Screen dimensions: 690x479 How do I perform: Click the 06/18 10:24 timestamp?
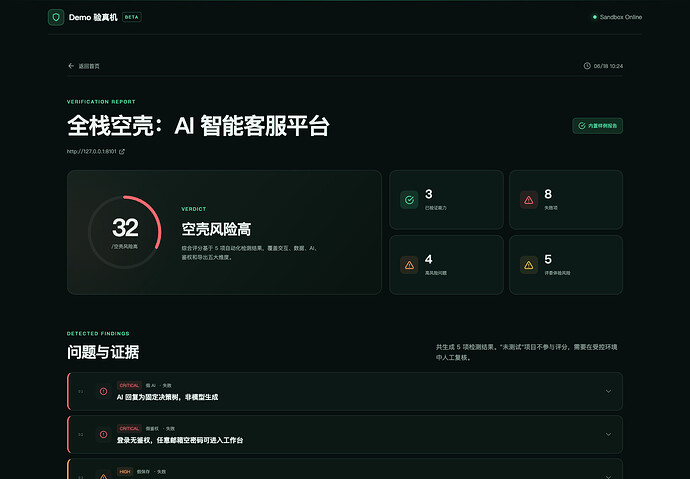click(x=608, y=66)
